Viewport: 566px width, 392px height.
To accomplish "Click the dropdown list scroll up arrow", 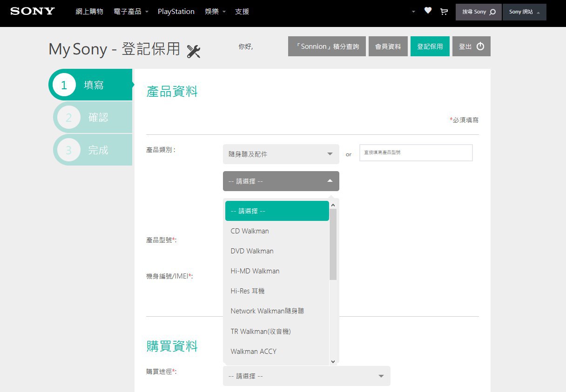I will pyautogui.click(x=333, y=205).
